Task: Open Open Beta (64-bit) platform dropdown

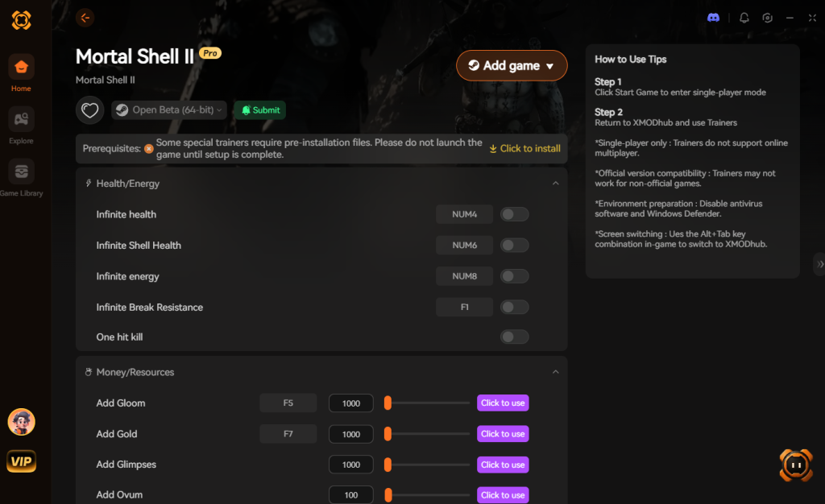Action: (x=169, y=109)
